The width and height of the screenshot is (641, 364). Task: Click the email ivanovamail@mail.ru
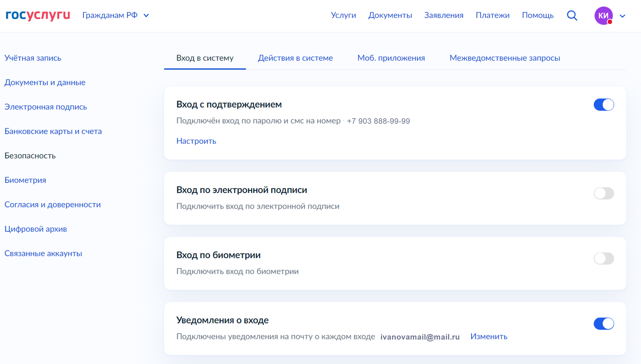pos(420,337)
